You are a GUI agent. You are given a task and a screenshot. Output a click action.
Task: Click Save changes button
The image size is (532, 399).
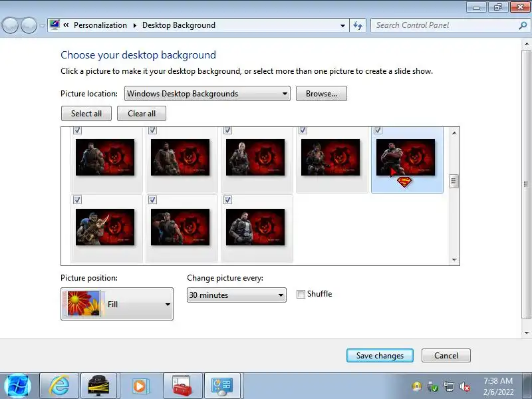[380, 356]
